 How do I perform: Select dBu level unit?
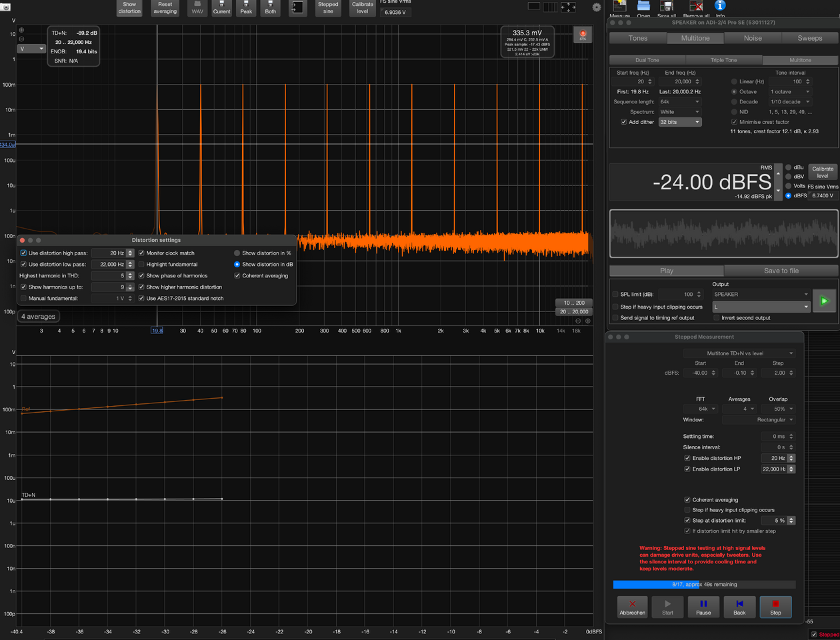pyautogui.click(x=789, y=167)
